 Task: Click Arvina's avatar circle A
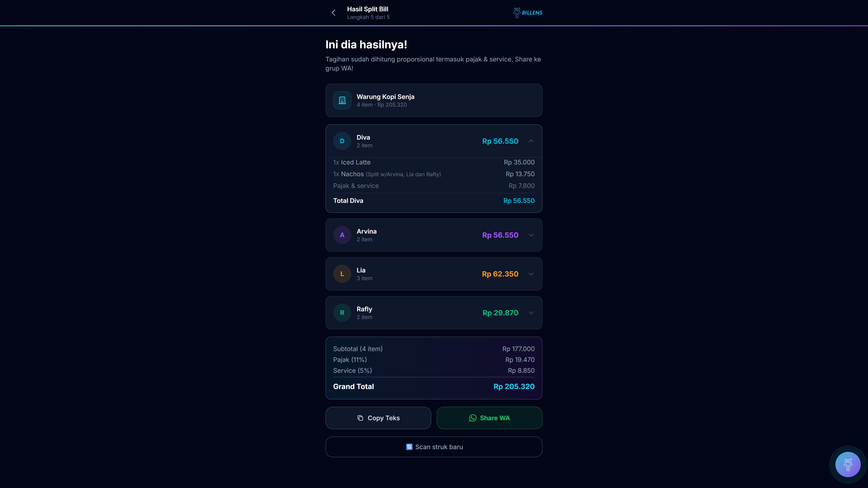pos(342,235)
